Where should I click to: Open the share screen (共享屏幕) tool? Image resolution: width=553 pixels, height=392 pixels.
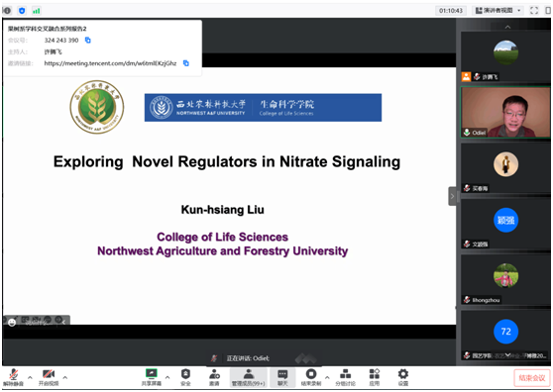click(152, 377)
